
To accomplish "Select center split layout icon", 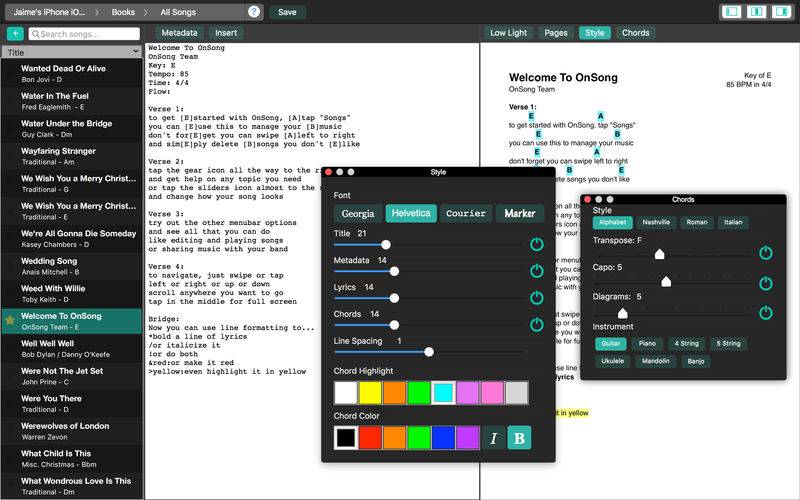I will (756, 12).
